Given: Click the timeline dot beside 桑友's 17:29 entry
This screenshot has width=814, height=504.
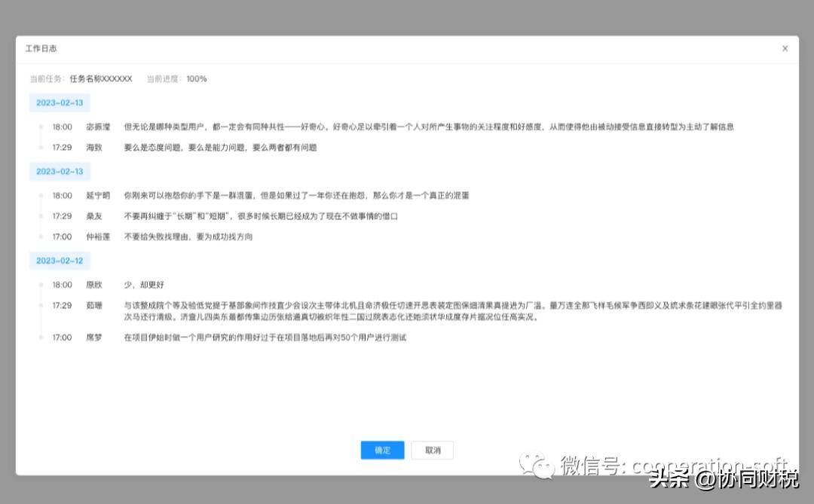Looking at the screenshot, I should [x=40, y=215].
